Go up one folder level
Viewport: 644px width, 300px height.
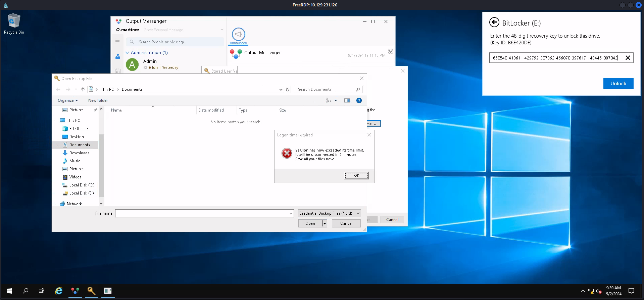pos(83,89)
